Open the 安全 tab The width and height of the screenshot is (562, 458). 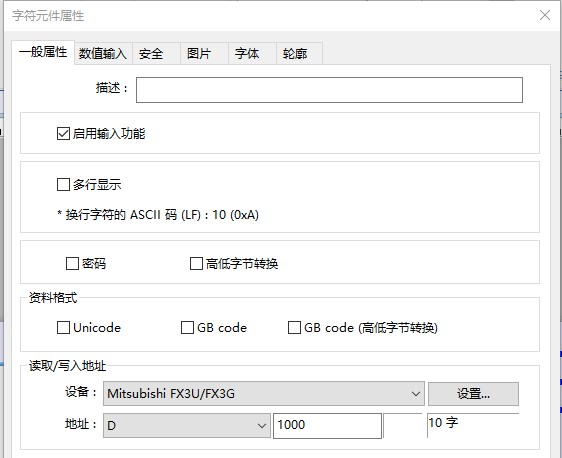click(156, 54)
